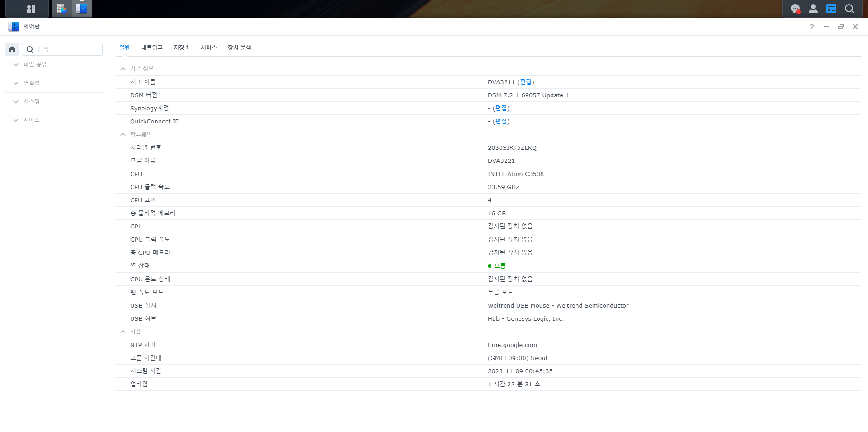Select the 16 GB memory value
Viewport: 868px width, 432px height.
pyautogui.click(x=497, y=213)
